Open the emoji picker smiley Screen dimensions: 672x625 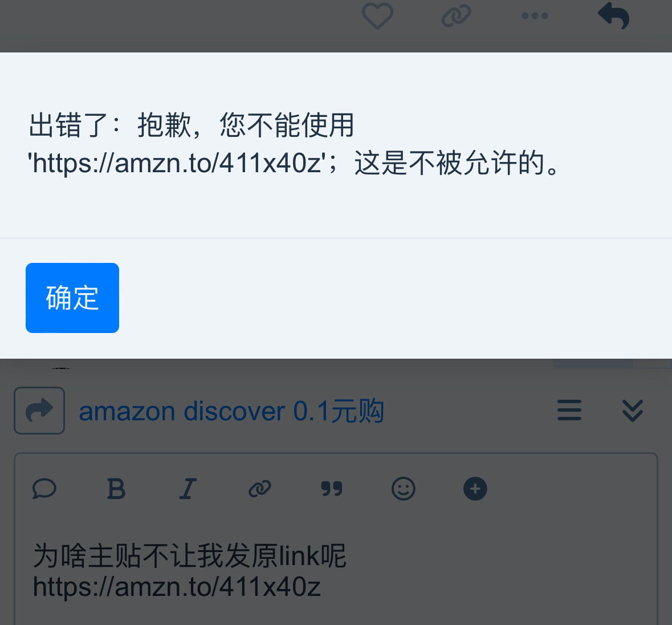click(x=404, y=489)
